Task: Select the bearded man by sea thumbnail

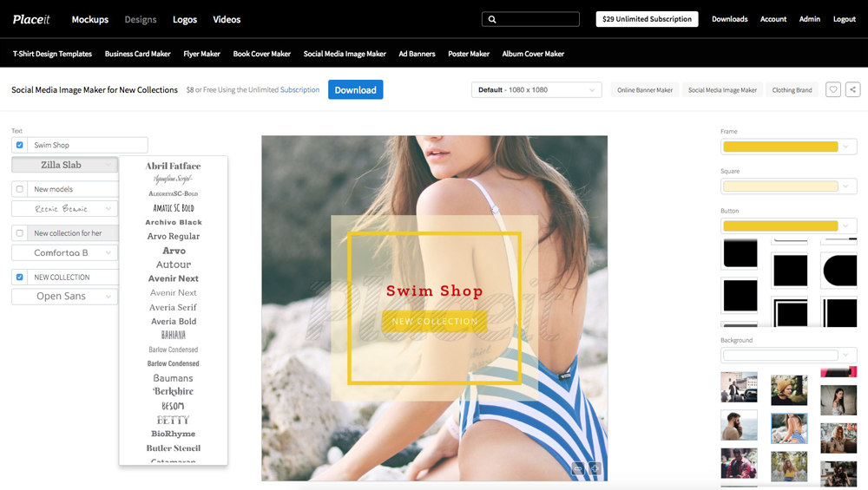Action: click(739, 425)
